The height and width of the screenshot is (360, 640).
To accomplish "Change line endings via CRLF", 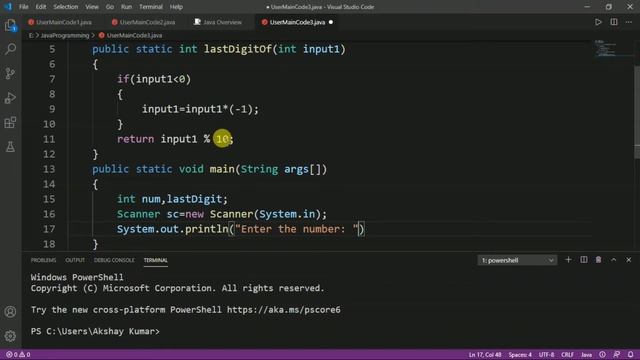I will [x=567, y=355].
